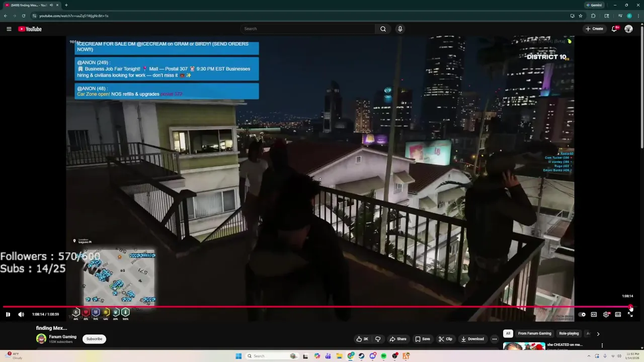644x362 pixels.
Task: Enter fullscreen mode
Action: click(x=630, y=314)
